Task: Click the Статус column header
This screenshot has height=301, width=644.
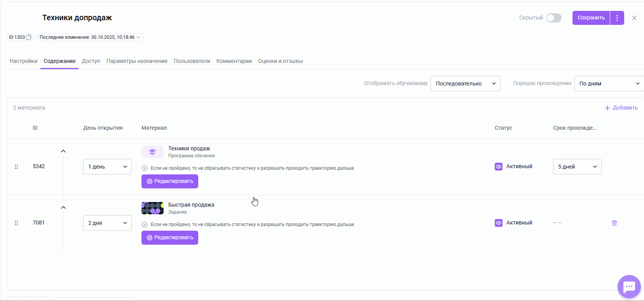Action: point(503,128)
